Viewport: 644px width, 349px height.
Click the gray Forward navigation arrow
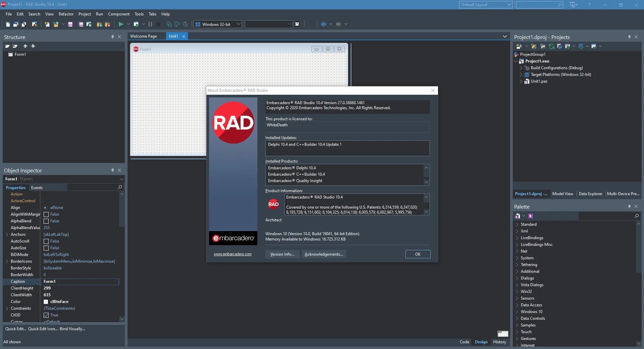coord(338,24)
